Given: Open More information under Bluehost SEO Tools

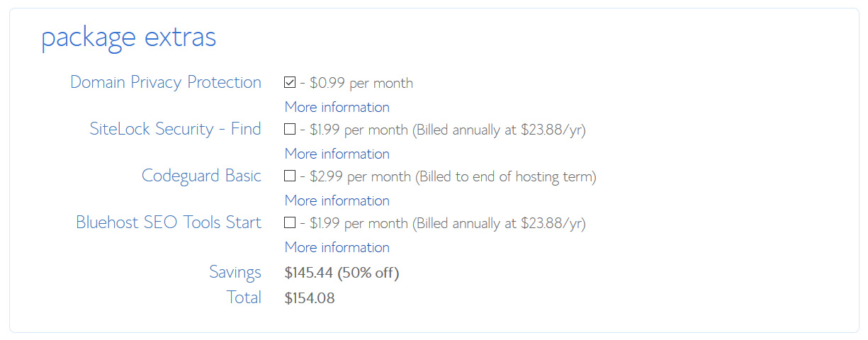Looking at the screenshot, I should click(337, 247).
